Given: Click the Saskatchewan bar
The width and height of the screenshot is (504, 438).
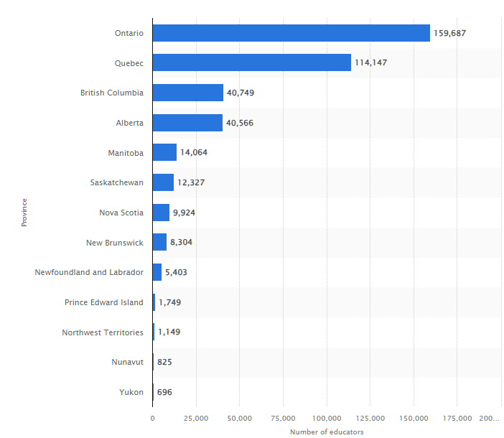Looking at the screenshot, I should tap(163, 182).
